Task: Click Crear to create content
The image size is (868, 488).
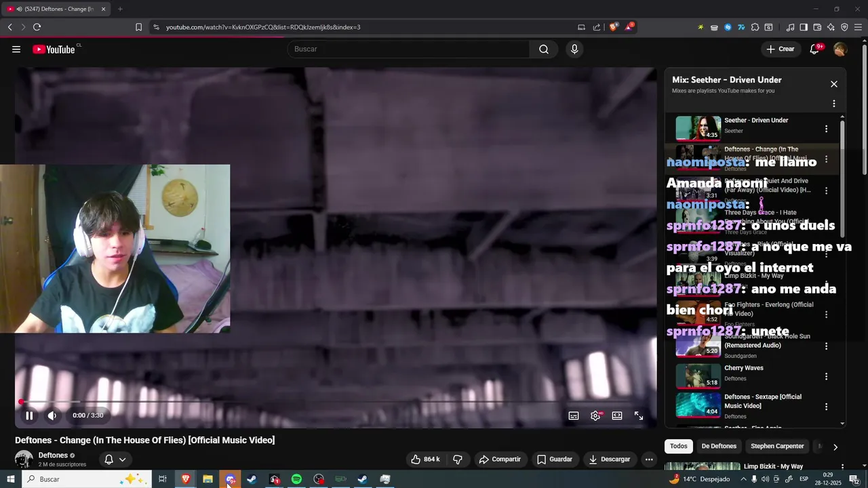Action: 781,49
